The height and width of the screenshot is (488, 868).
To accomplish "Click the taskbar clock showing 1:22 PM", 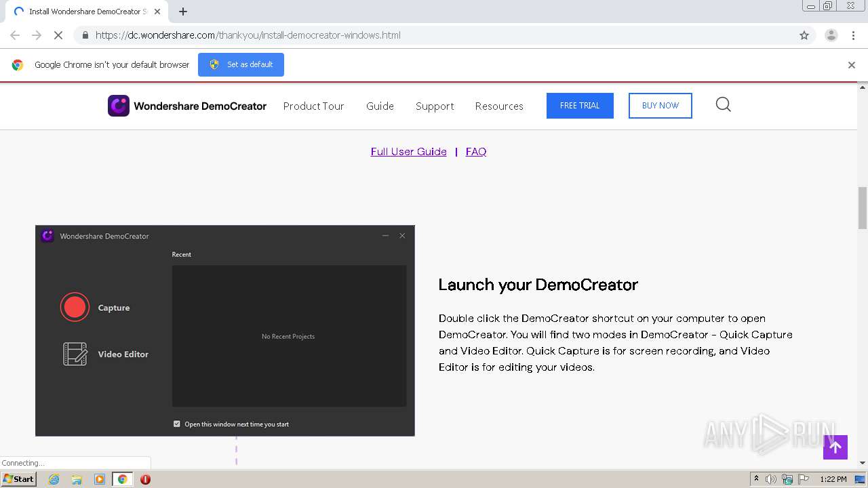I will coord(833,479).
